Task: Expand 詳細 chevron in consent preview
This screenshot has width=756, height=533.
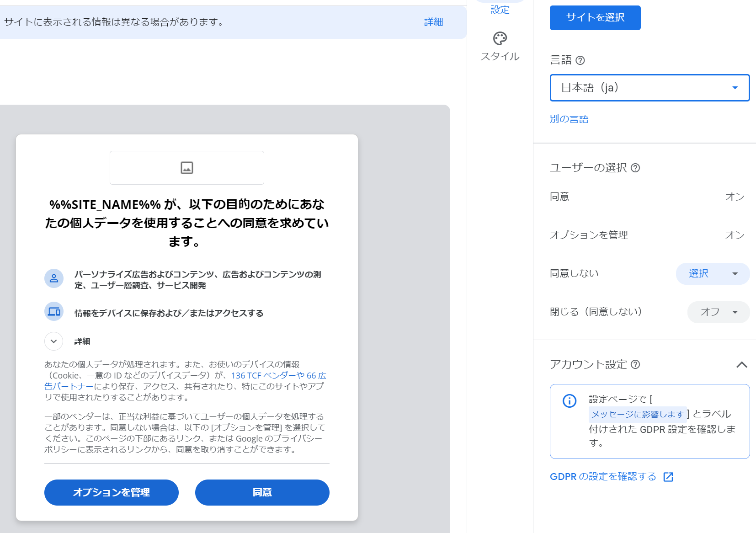Action: pos(54,341)
